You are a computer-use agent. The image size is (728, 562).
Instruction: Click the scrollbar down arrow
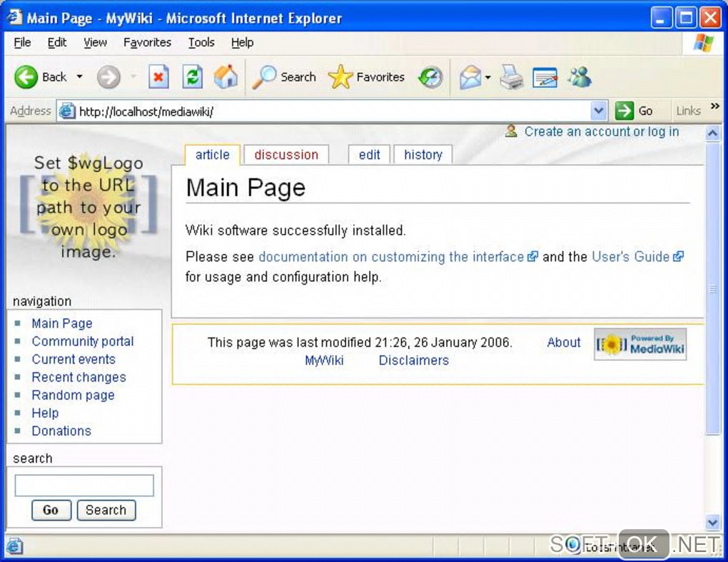click(712, 522)
